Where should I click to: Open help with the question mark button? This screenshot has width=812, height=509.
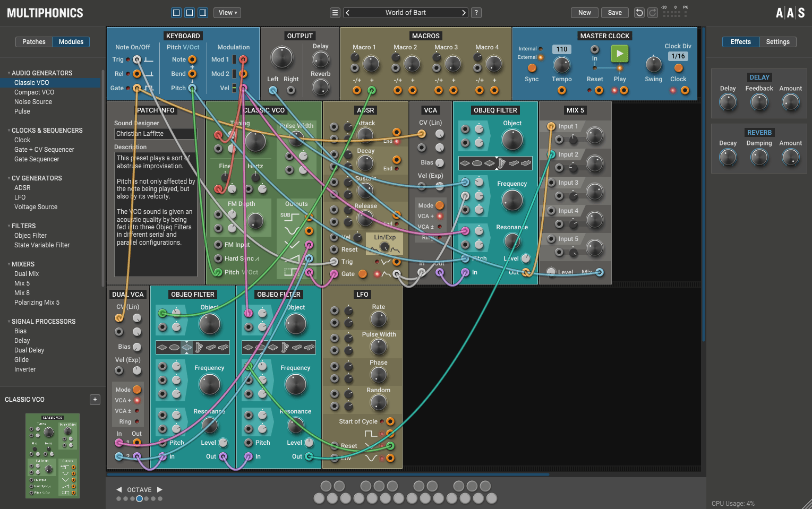click(x=476, y=13)
